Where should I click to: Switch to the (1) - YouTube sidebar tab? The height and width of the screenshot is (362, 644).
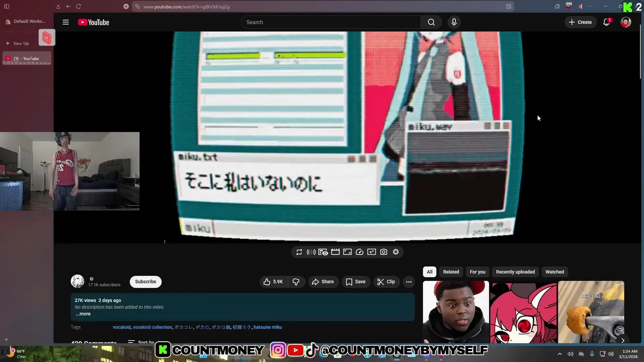coord(27,59)
